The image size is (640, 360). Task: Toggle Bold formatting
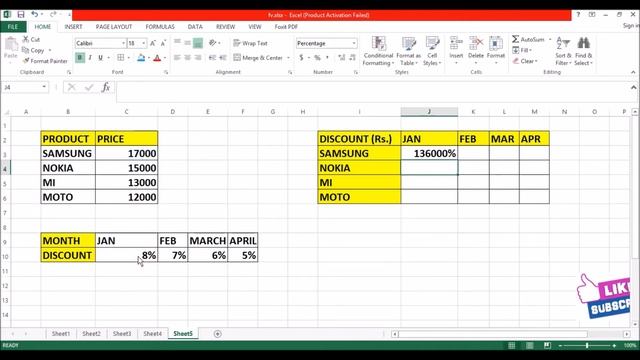(x=80, y=58)
